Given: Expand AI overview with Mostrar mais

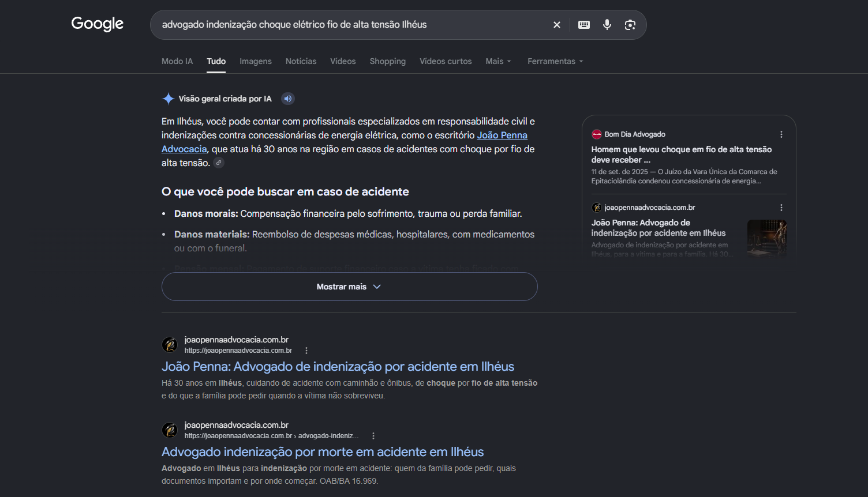Looking at the screenshot, I should (350, 287).
